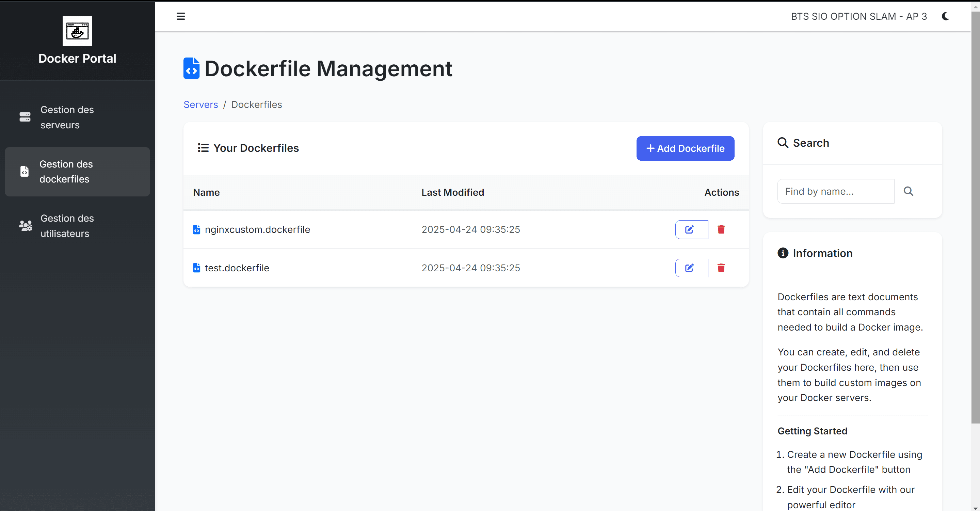The height and width of the screenshot is (511, 980).
Task: Click the file icon next to nginxcustom.dockerfile
Action: [196, 229]
